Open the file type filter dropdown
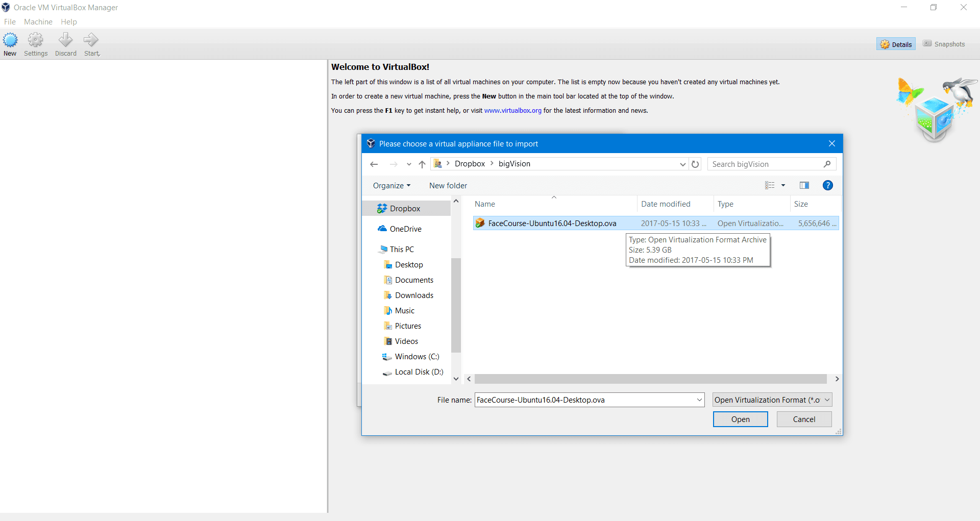This screenshot has width=980, height=521. pyautogui.click(x=772, y=400)
